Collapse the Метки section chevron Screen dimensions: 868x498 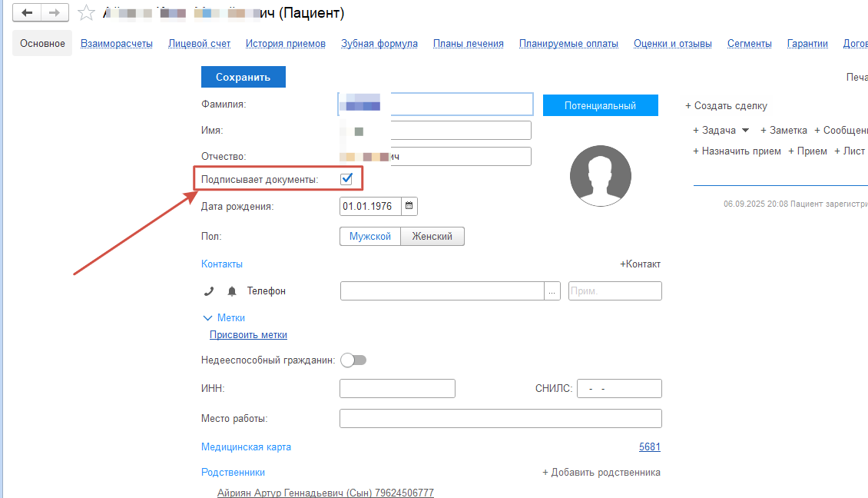pos(207,318)
